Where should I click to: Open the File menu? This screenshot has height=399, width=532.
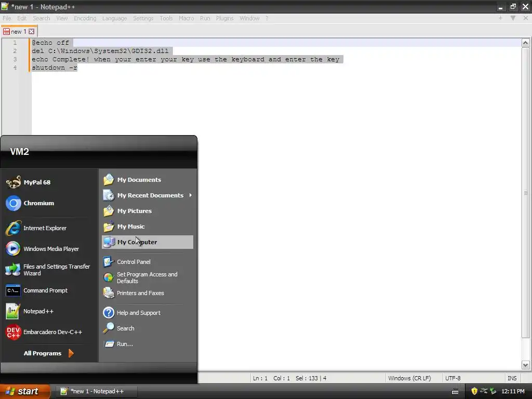point(7,18)
